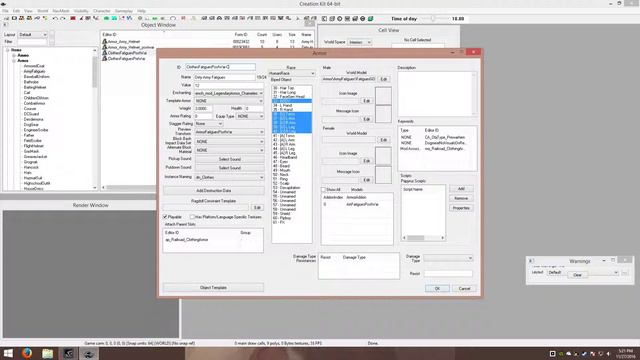The image size is (640, 360).
Task: Open the View menu
Action: pos(28,11)
